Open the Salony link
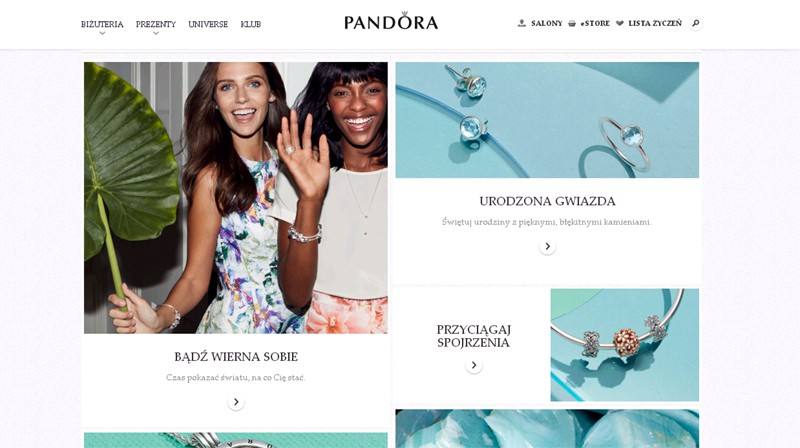This screenshot has width=800, height=448. point(546,23)
